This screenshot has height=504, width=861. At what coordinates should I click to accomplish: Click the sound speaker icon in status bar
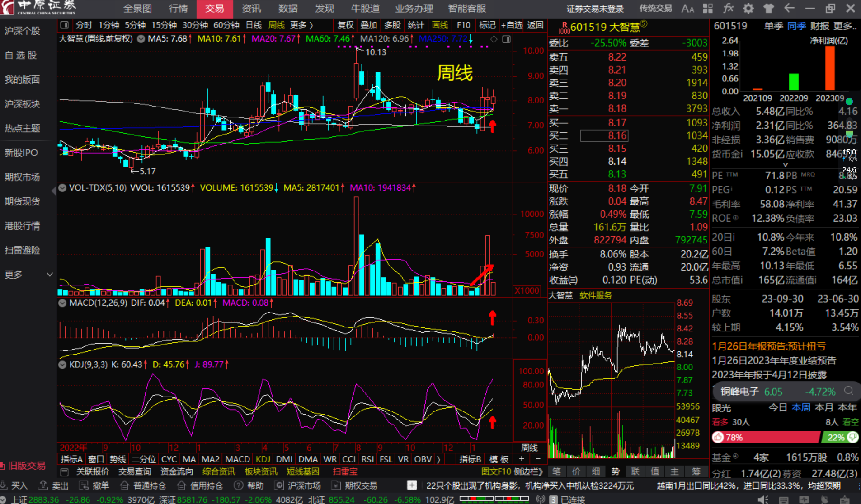point(763,499)
